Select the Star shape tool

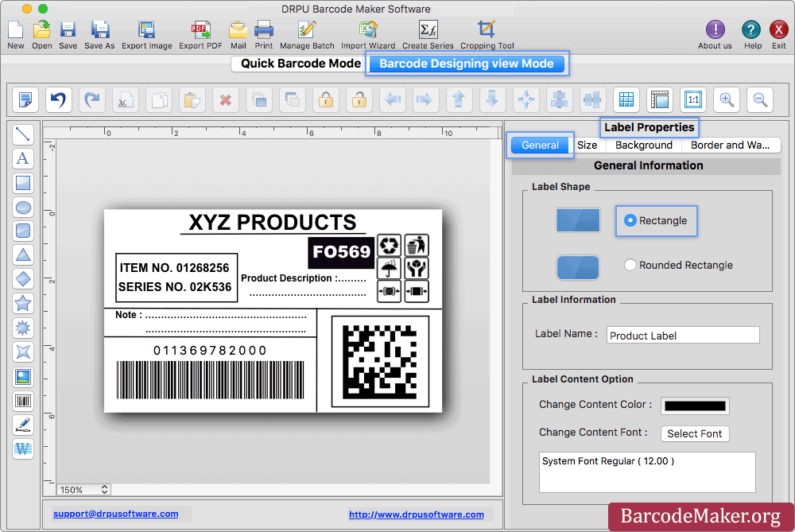(23, 303)
